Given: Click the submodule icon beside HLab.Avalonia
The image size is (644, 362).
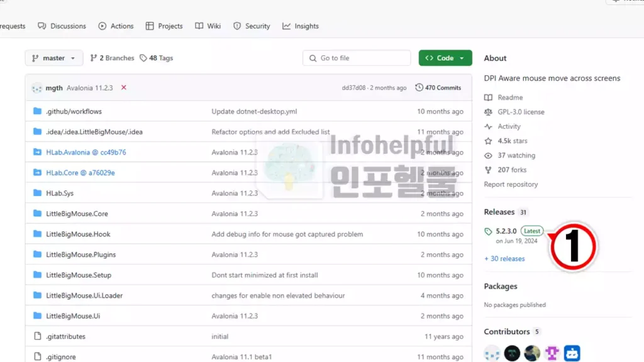Looking at the screenshot, I should [37, 152].
